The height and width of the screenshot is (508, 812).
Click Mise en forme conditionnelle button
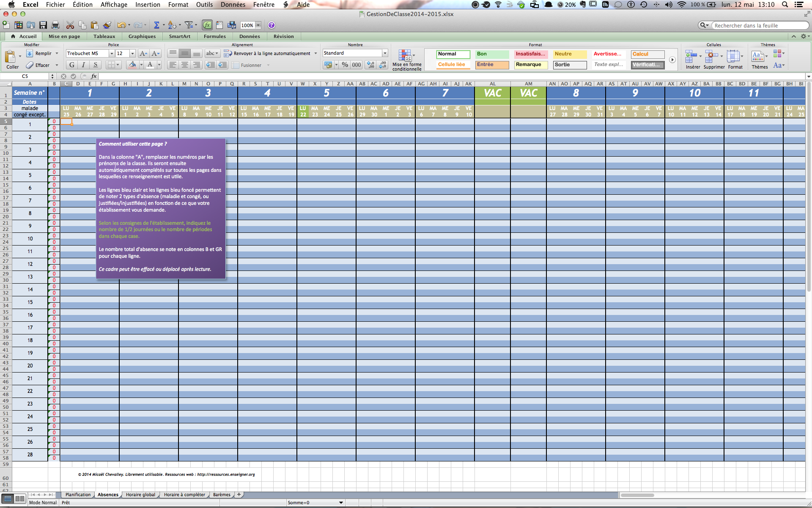406,60
